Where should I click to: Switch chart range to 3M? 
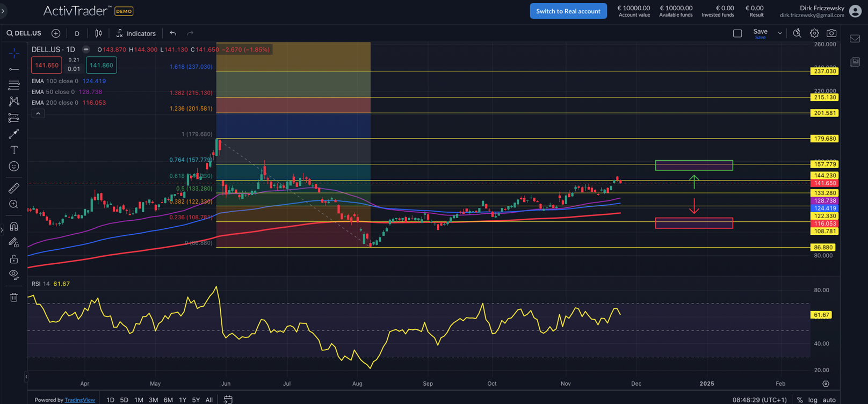click(x=153, y=400)
